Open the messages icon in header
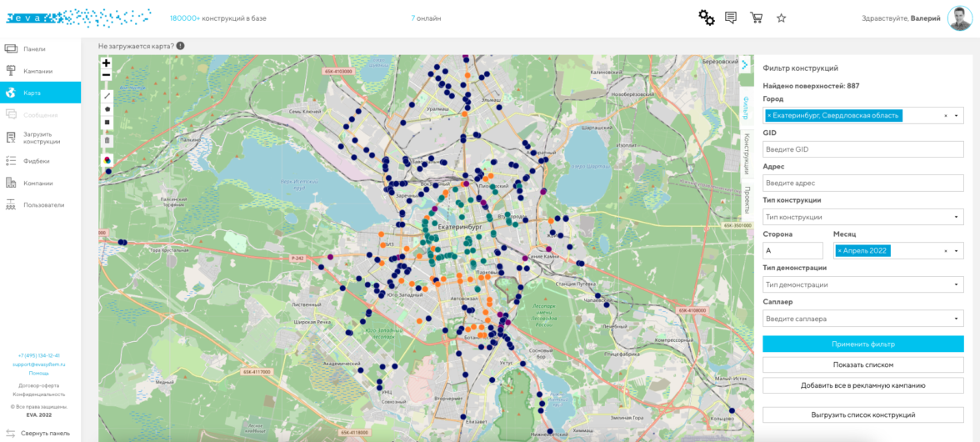 coord(731,18)
